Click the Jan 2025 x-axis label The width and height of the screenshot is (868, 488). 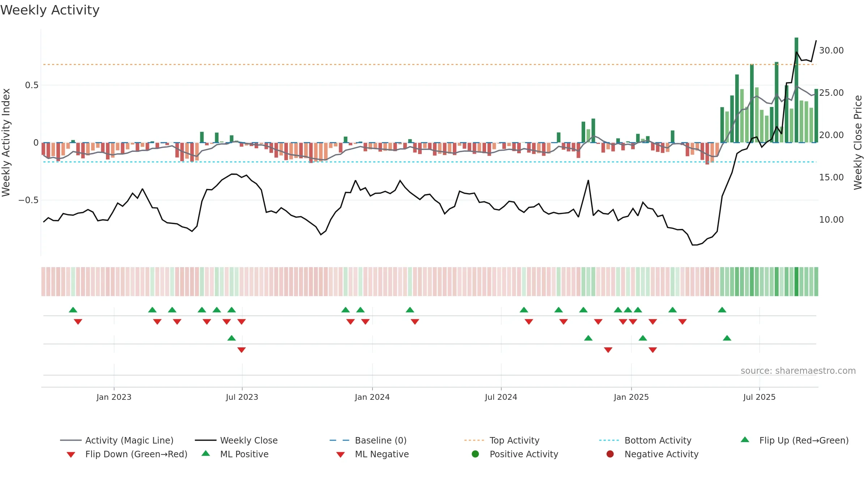pyautogui.click(x=631, y=397)
